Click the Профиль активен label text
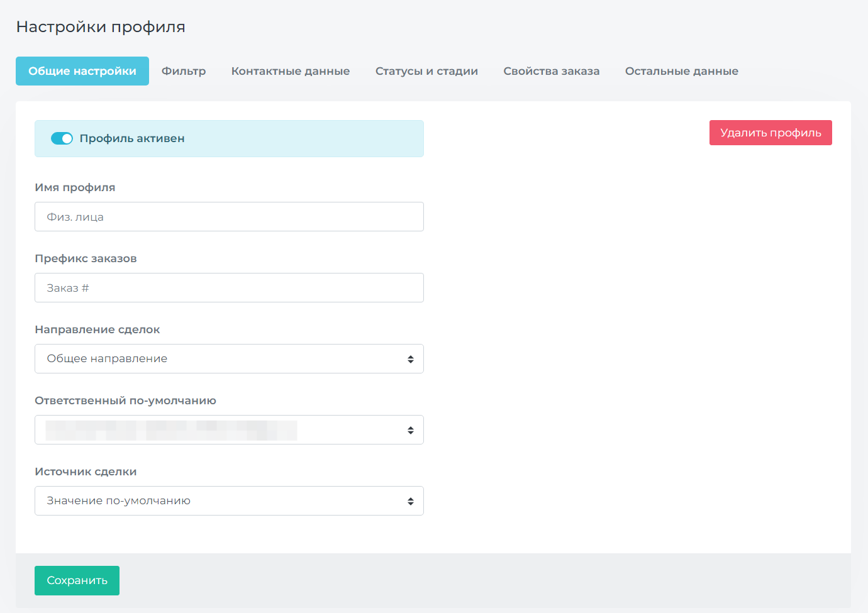Image resolution: width=868 pixels, height=613 pixels. (132, 138)
